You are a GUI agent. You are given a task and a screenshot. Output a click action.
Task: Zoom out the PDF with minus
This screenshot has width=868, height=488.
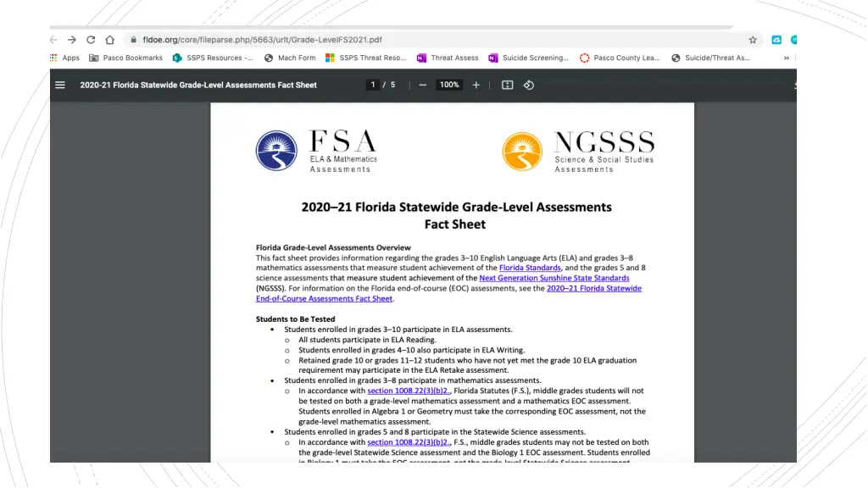pyautogui.click(x=423, y=86)
